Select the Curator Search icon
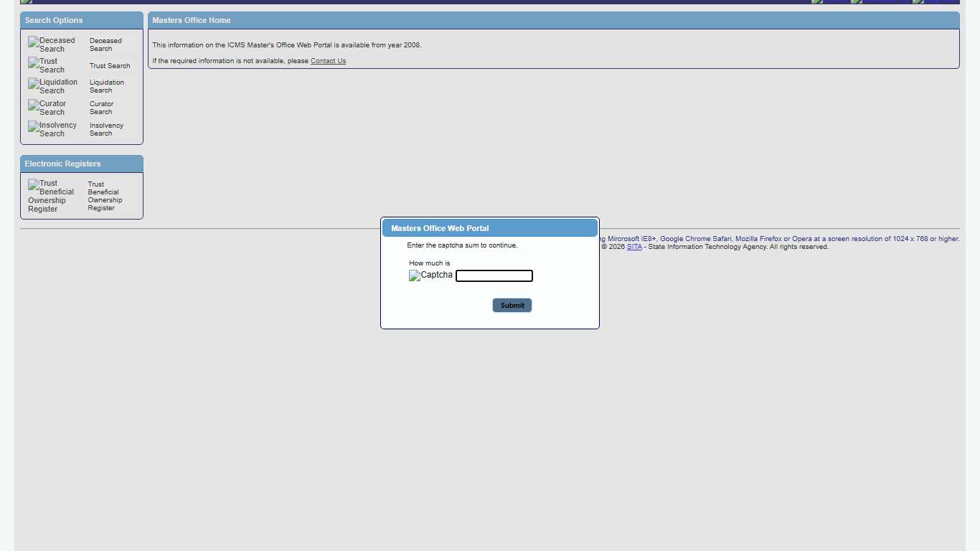Image resolution: width=980 pixels, height=551 pixels. tap(47, 108)
